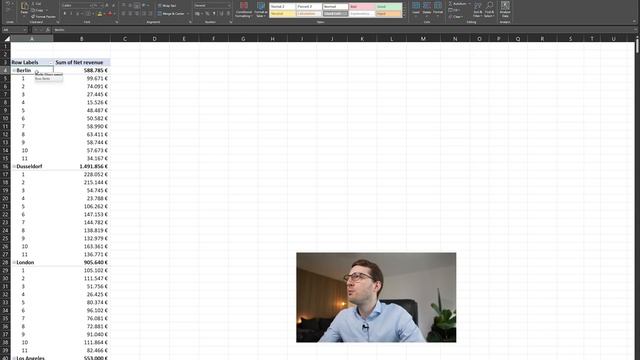Screen dimensions: 640x360
Task: Open the Clear menu in Editing group
Action: 456,17
